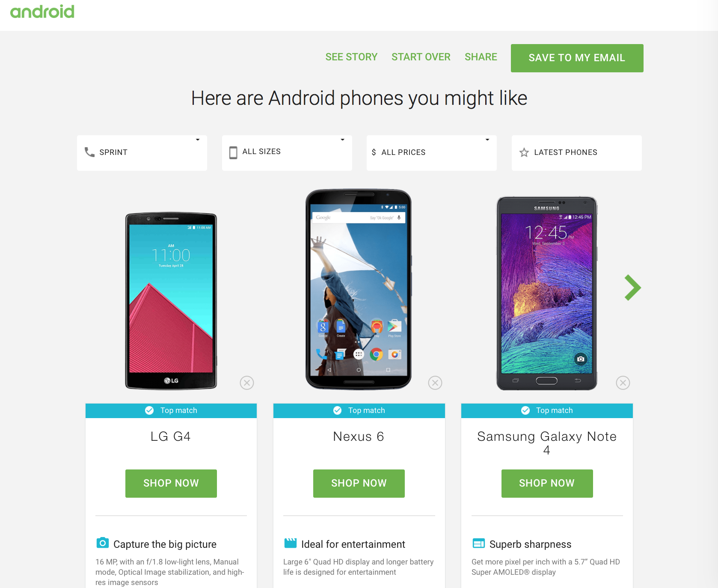The height and width of the screenshot is (588, 718).
Task: Click the display icon beside Superb sharpness
Action: click(479, 543)
